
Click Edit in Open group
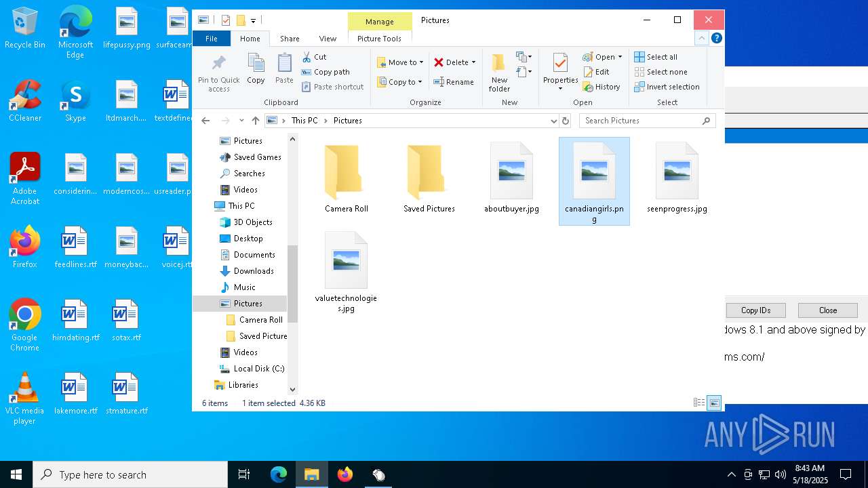click(596, 72)
